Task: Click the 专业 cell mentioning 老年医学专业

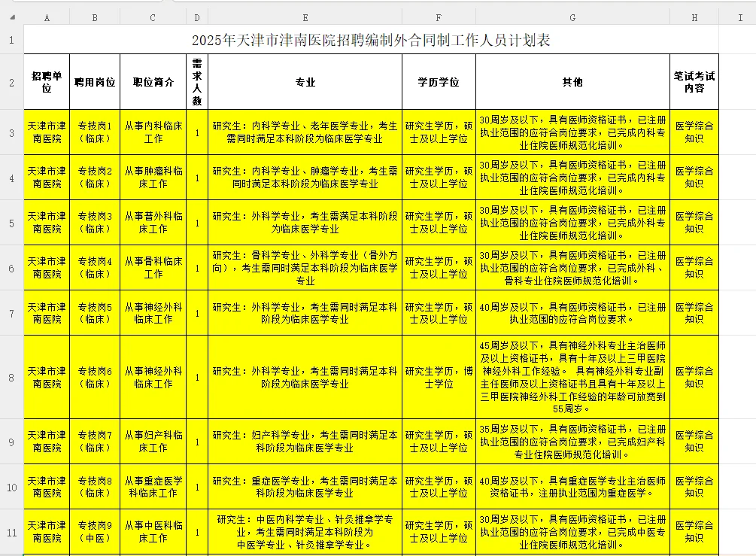Action: (x=305, y=132)
